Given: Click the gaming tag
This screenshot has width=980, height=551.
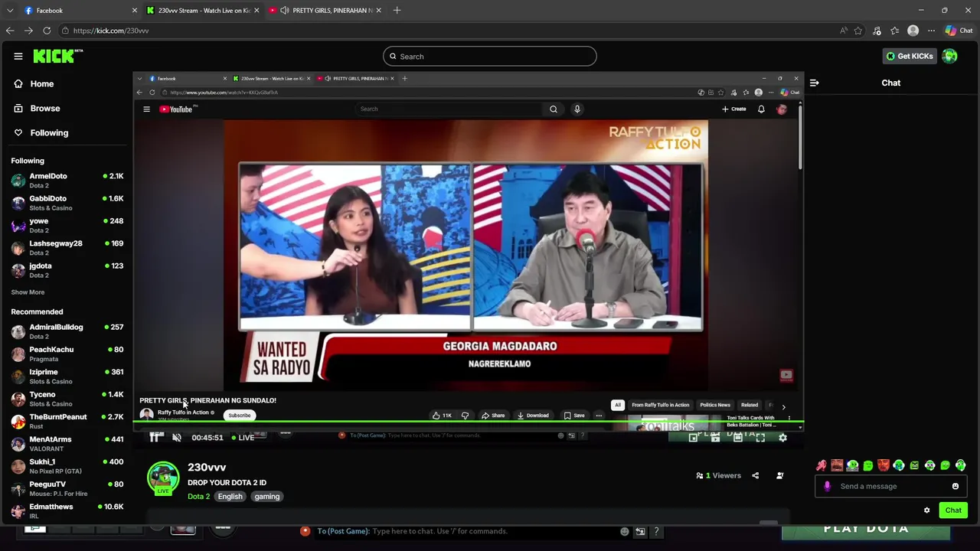Looking at the screenshot, I should (266, 496).
